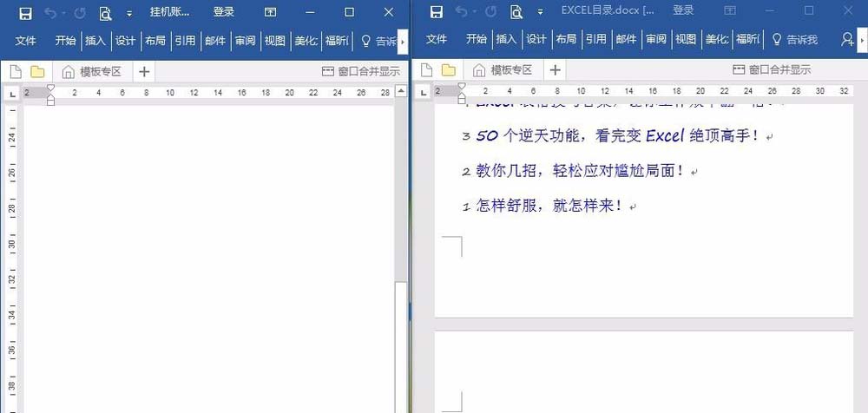Switch to 引用 tab in right window
Screen dimensions: 868x413
point(595,39)
